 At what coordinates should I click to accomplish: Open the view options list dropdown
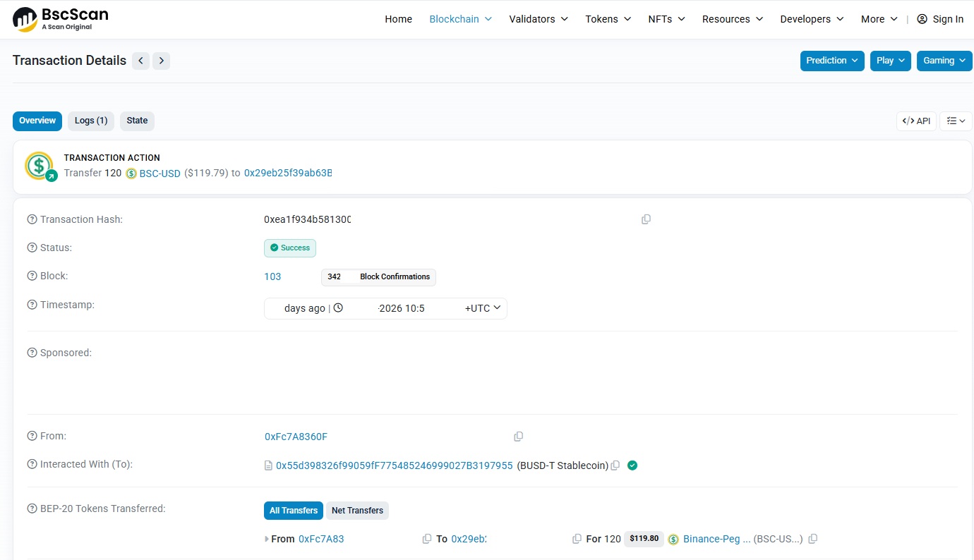point(956,121)
